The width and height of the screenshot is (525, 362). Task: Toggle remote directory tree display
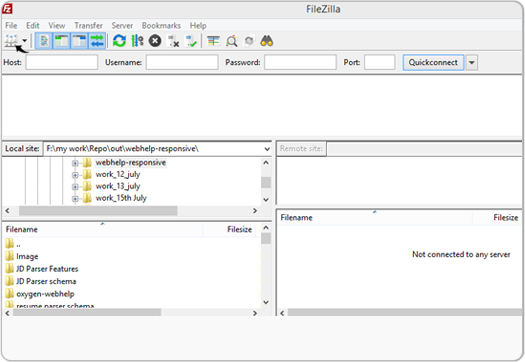(79, 41)
